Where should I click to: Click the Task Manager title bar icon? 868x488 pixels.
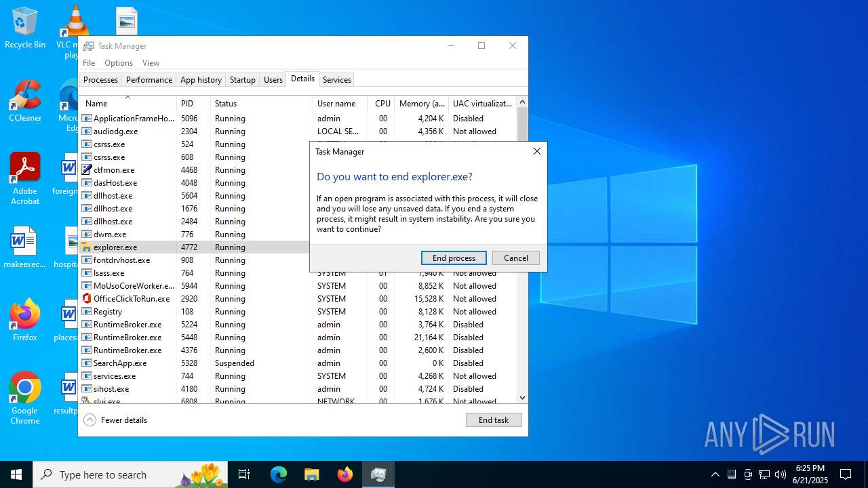89,46
